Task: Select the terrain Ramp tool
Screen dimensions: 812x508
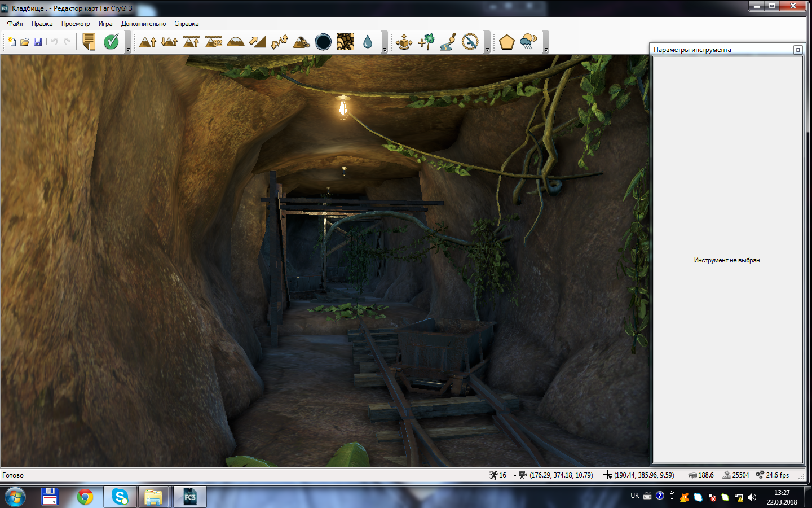Action: coord(258,42)
